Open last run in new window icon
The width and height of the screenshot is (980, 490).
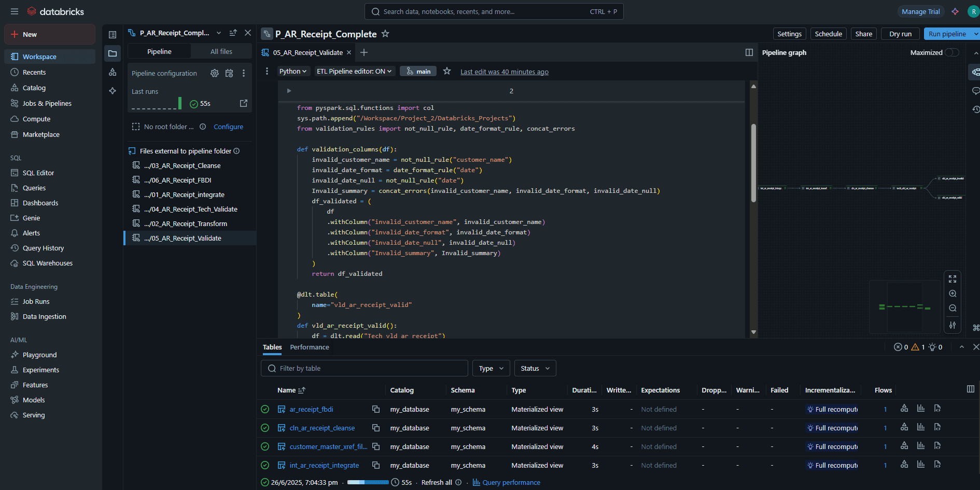[244, 103]
